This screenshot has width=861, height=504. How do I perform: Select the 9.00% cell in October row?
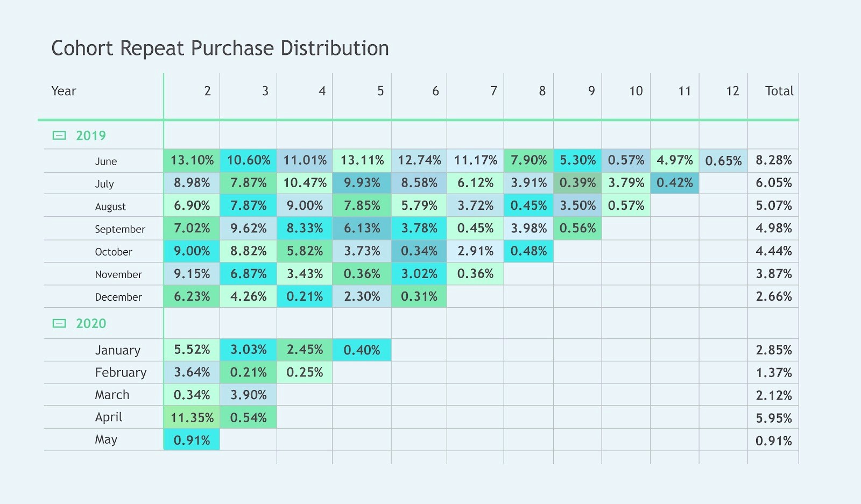[192, 251]
